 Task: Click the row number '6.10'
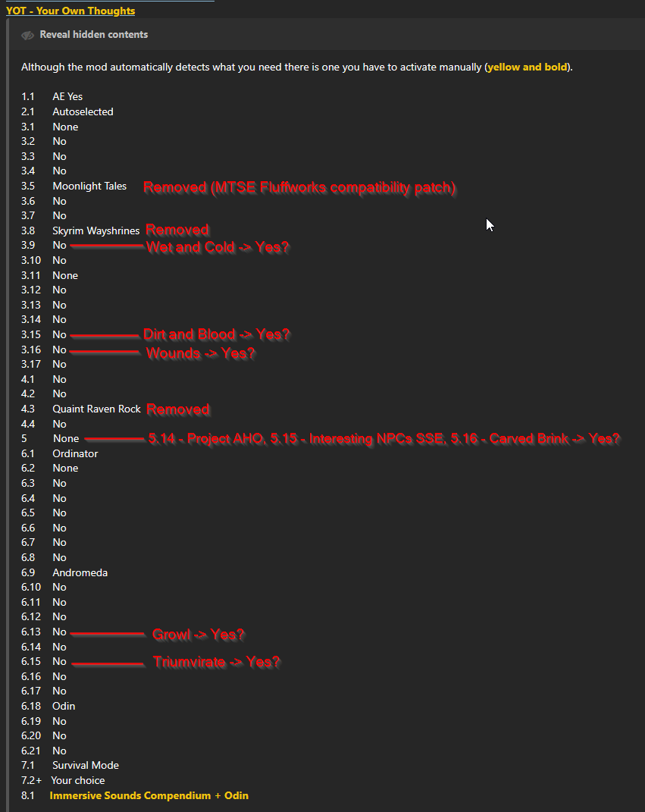31,587
